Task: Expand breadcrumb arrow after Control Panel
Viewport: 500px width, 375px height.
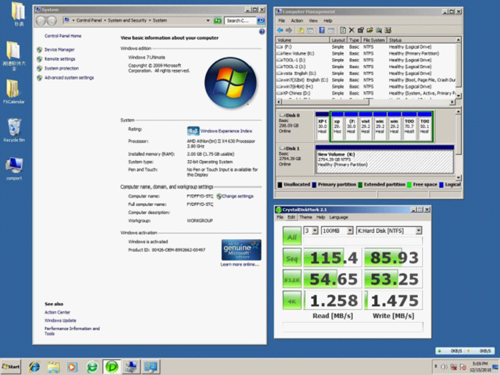Action: tap(105, 21)
